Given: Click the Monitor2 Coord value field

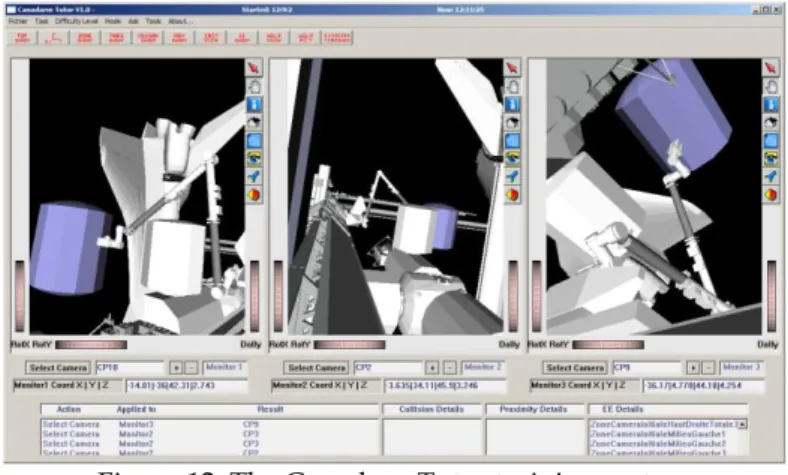Looking at the screenshot, I should (x=445, y=386).
